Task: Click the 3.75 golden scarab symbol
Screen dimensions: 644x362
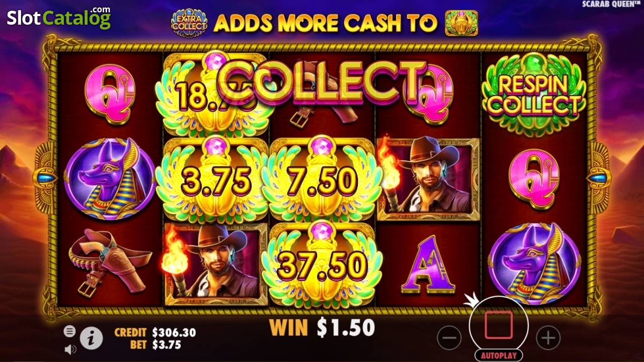Action: (215, 180)
